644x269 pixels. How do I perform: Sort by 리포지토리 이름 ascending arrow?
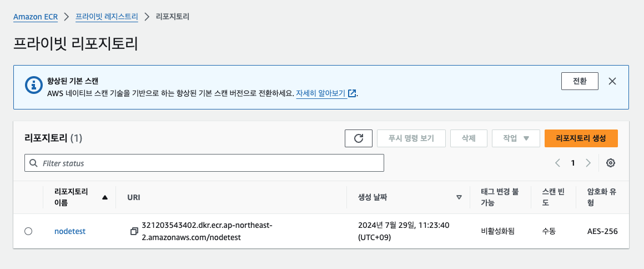[x=105, y=197]
